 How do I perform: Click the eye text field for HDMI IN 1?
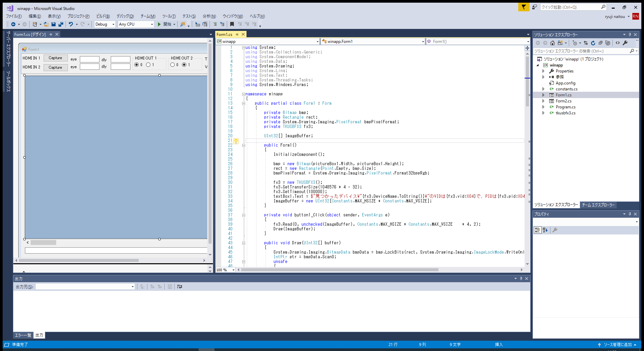click(89, 59)
